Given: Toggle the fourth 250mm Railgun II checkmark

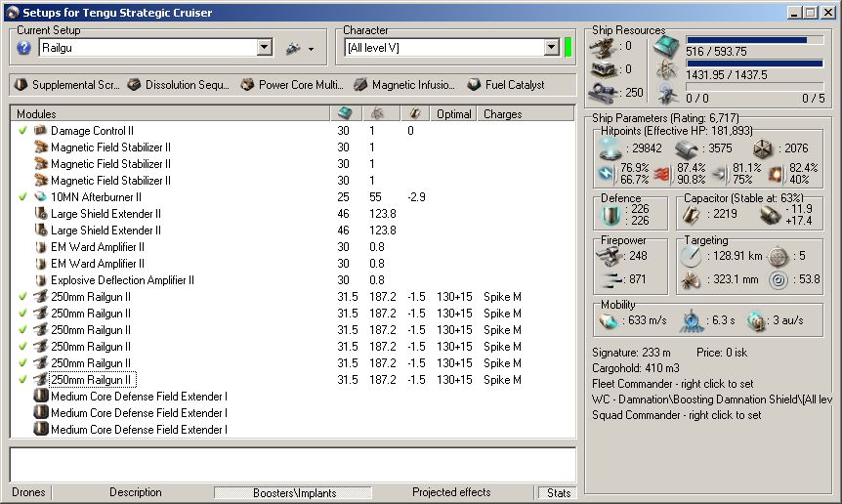Looking at the screenshot, I should point(22,347).
